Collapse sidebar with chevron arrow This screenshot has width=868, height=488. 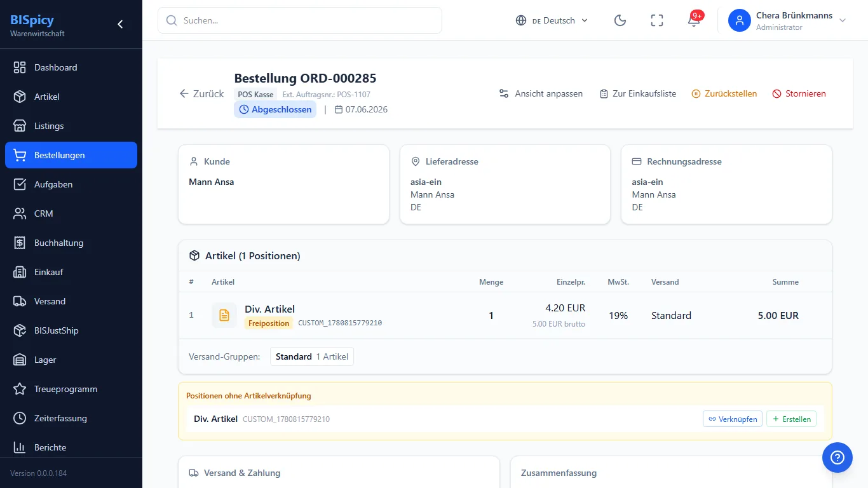point(120,24)
